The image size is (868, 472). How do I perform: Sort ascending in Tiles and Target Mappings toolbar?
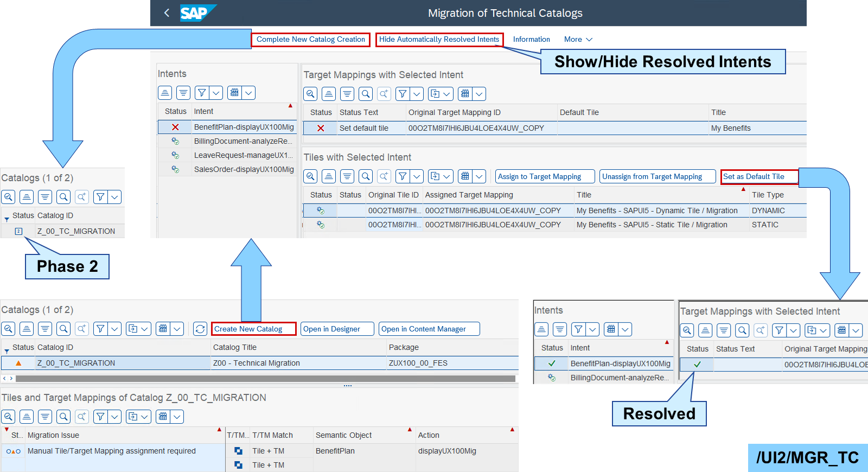(27, 417)
